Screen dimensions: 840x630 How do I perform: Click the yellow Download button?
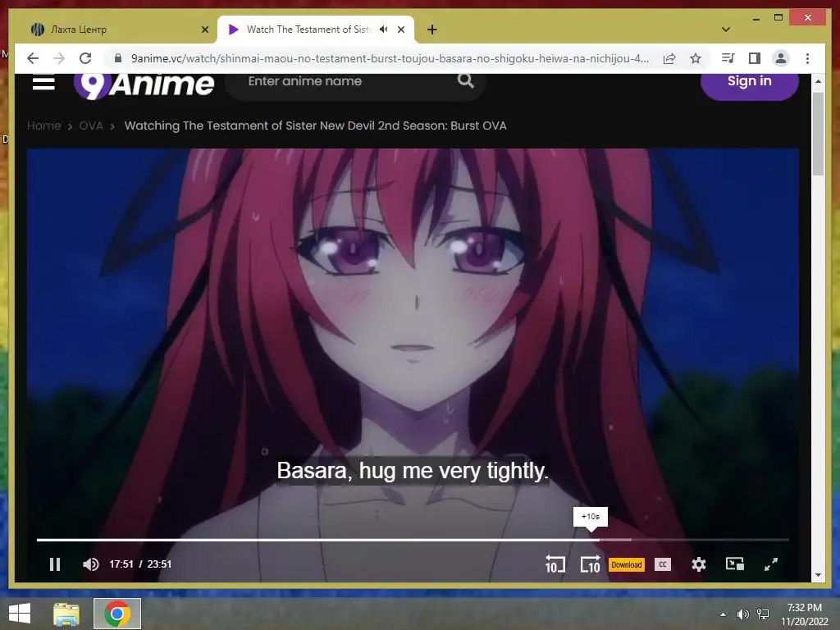pyautogui.click(x=626, y=564)
